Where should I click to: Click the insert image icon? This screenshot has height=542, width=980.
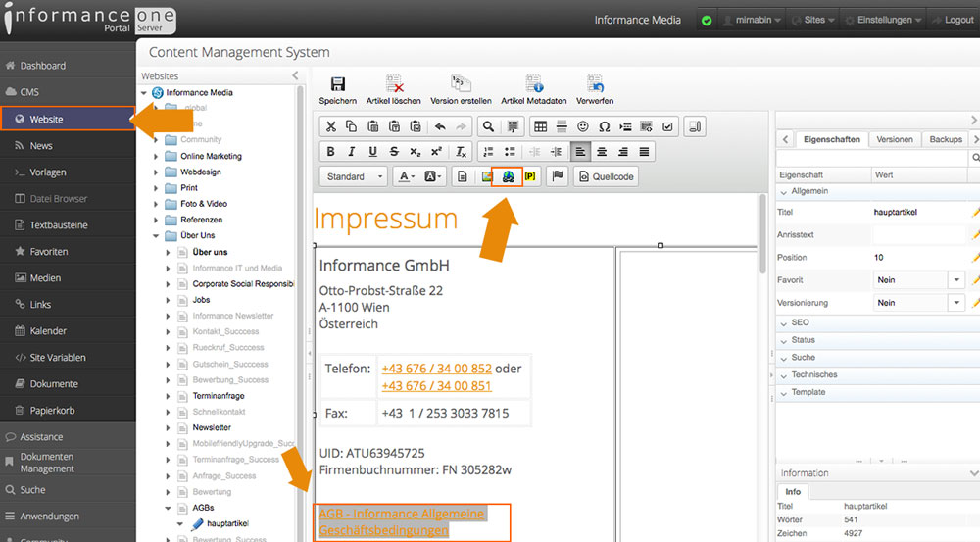486,177
